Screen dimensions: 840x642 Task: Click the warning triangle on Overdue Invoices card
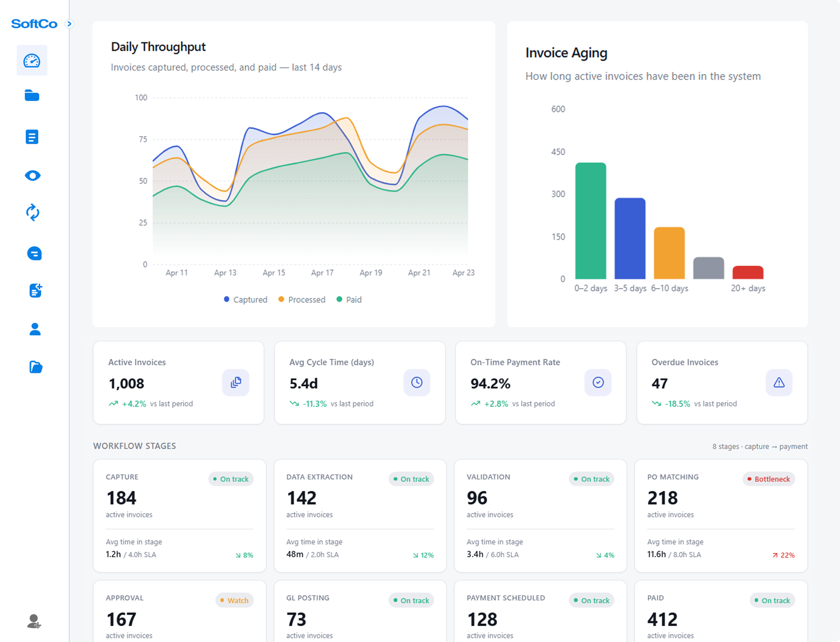coord(779,382)
